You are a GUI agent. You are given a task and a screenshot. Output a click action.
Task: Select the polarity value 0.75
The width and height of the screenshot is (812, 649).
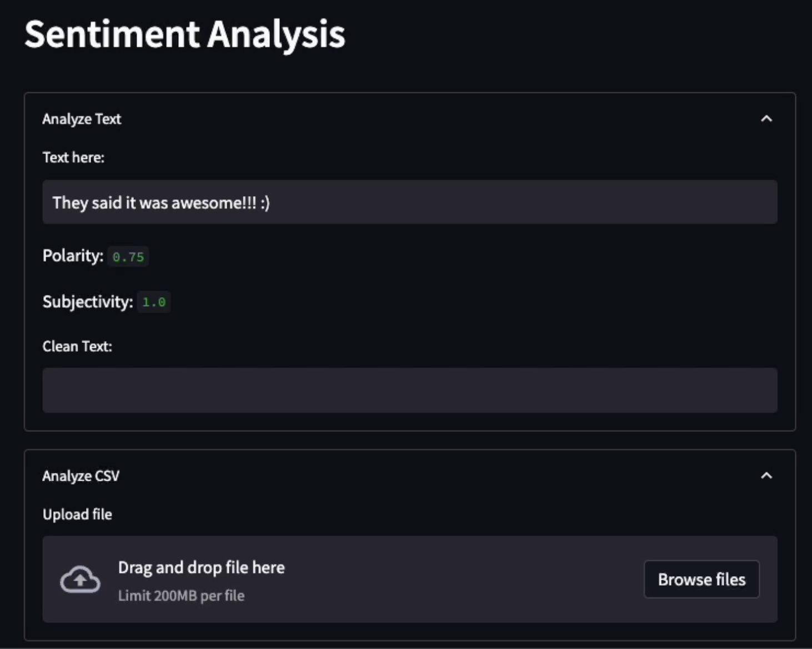(128, 257)
